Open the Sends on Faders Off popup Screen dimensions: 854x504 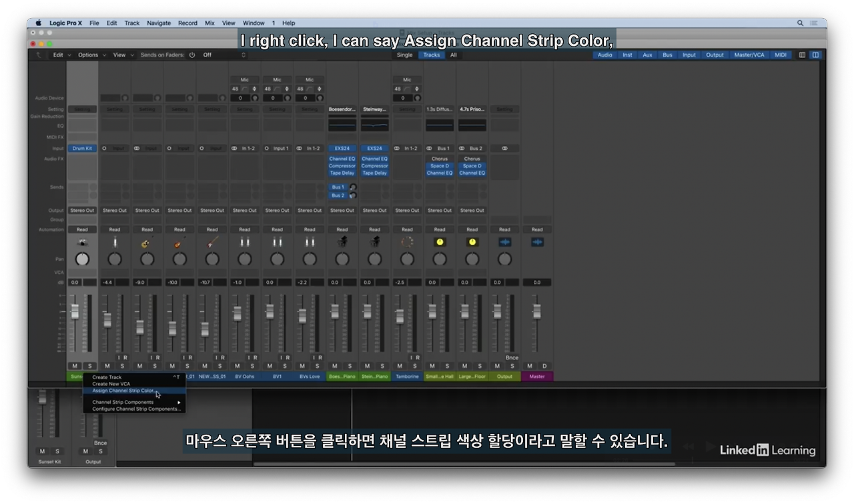224,55
